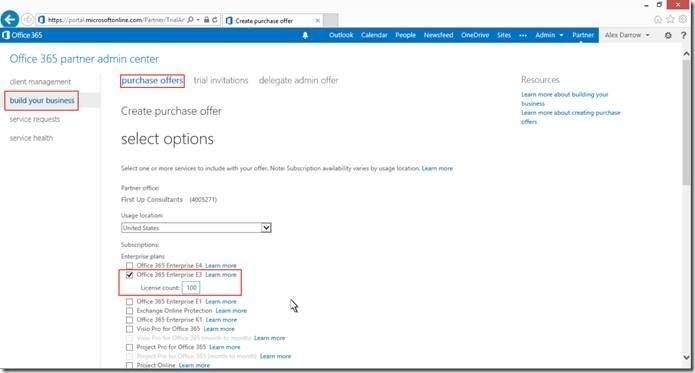Close the Create purchase offer tab
This screenshot has height=373, width=695.
318,20
